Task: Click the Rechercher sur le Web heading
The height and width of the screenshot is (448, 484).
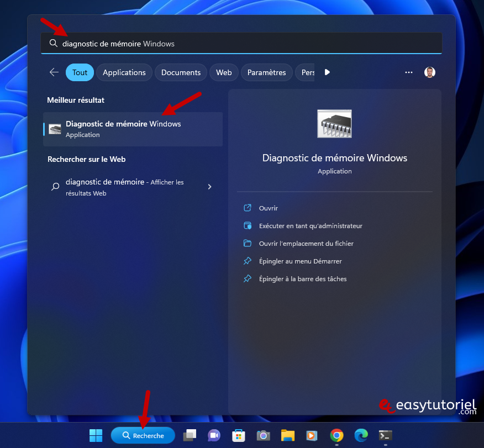Action: click(86, 160)
